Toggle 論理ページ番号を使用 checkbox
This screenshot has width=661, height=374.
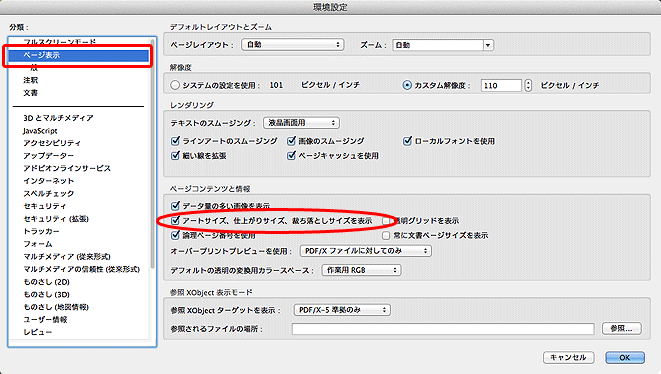[x=175, y=235]
